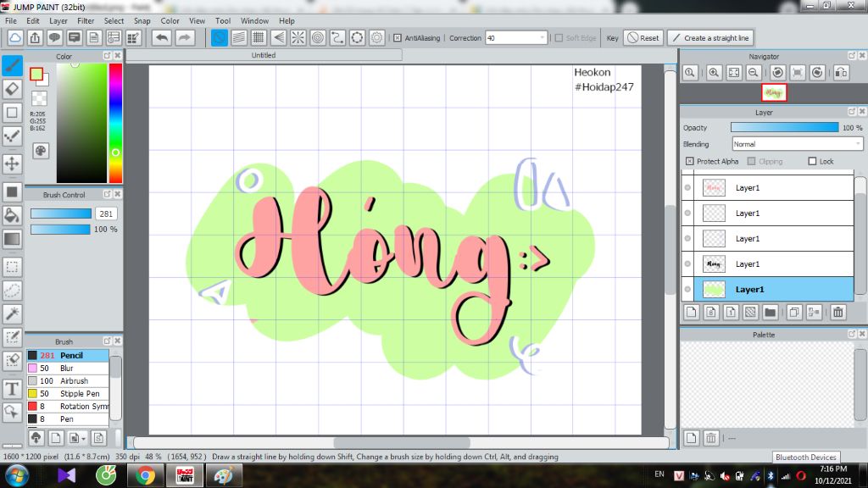Open the Blending mode dropdown
Viewport: 868px width, 488px height.
click(858, 144)
